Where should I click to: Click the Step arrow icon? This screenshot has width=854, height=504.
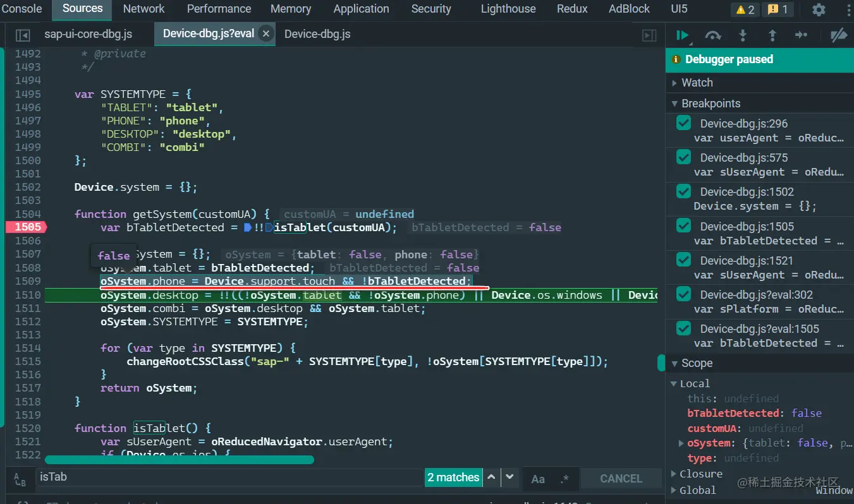click(802, 35)
